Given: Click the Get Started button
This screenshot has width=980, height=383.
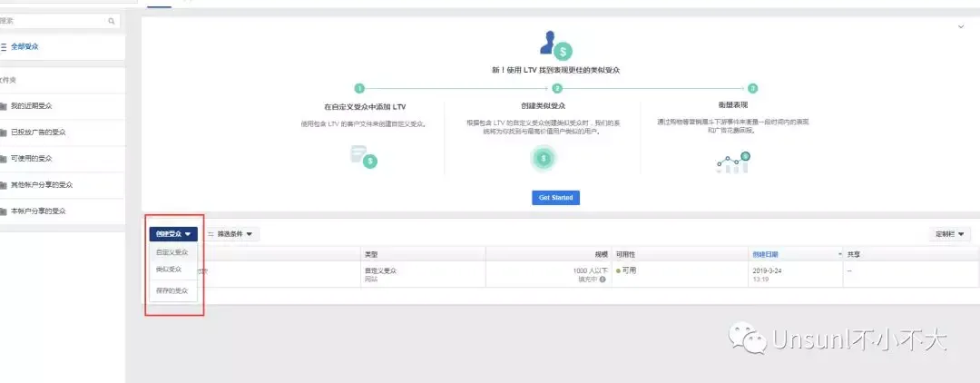Looking at the screenshot, I should coord(555,198).
